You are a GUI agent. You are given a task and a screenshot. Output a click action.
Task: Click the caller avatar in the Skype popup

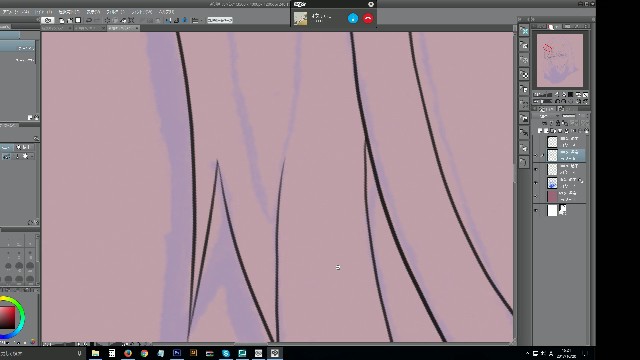(x=300, y=18)
